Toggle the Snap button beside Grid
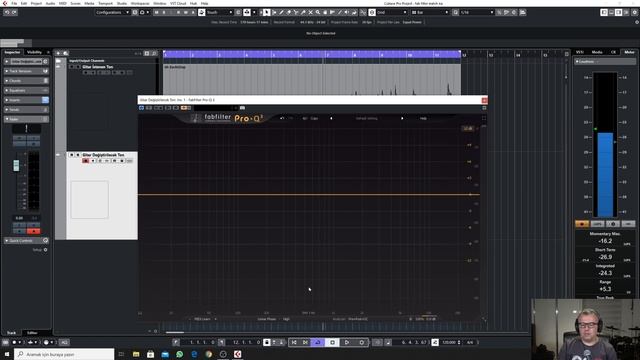The height and width of the screenshot is (360, 640). tap(372, 12)
